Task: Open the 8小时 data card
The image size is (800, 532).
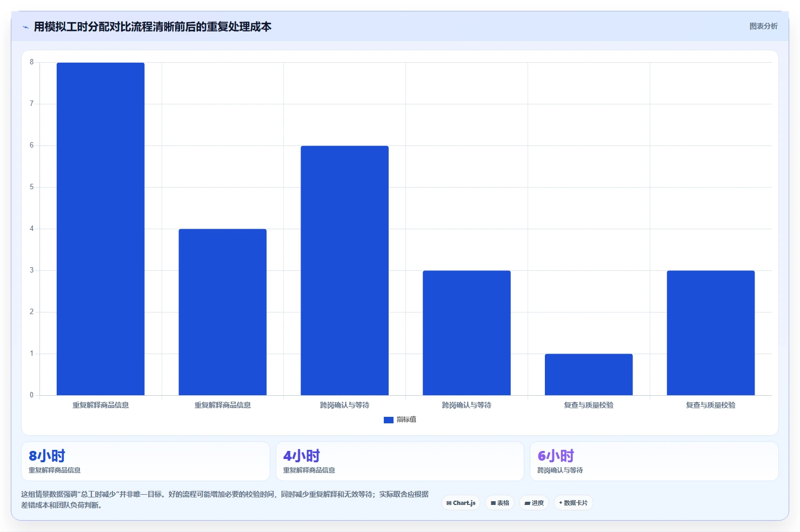Action: pyautogui.click(x=145, y=461)
